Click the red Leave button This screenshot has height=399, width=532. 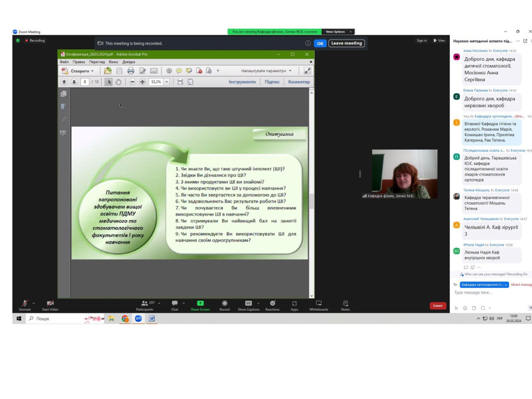click(437, 305)
